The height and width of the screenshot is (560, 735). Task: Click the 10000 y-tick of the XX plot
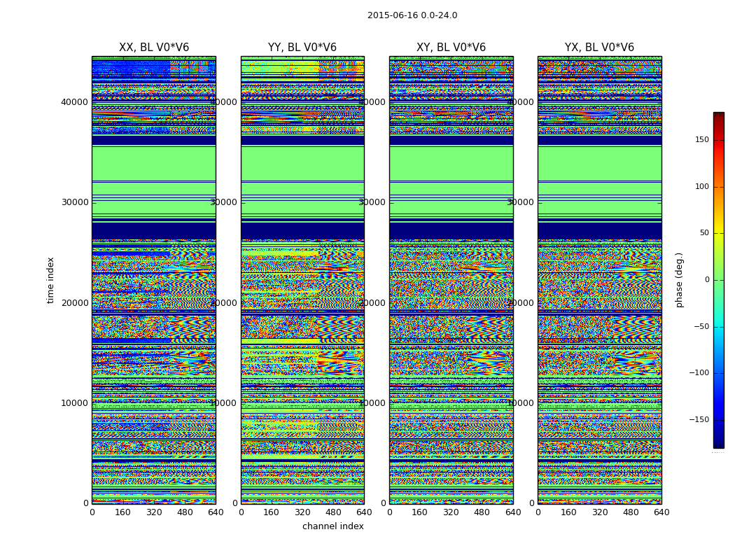click(74, 403)
